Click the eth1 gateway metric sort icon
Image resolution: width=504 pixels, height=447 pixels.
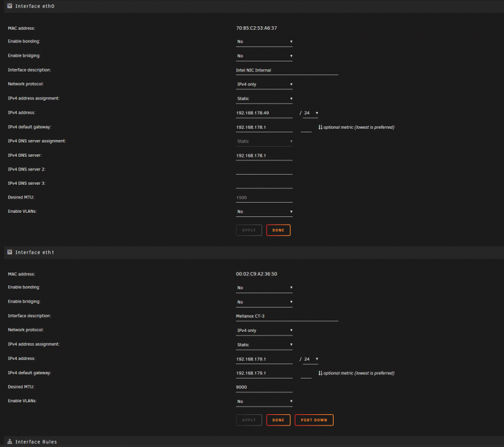[320, 373]
